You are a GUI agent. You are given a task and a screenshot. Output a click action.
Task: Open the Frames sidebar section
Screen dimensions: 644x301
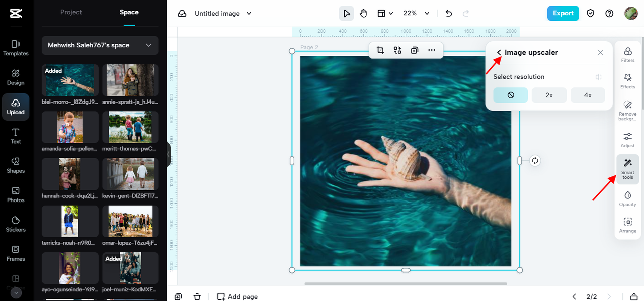[16, 253]
